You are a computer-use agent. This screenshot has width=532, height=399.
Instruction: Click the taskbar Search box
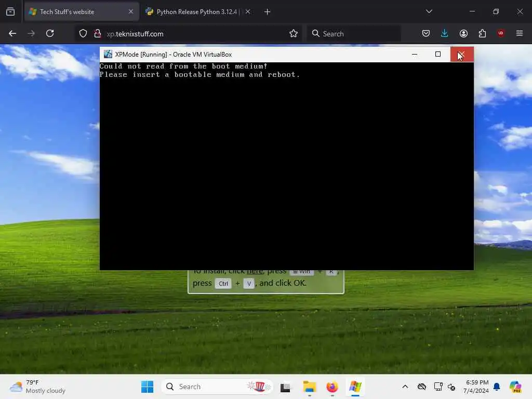217,387
